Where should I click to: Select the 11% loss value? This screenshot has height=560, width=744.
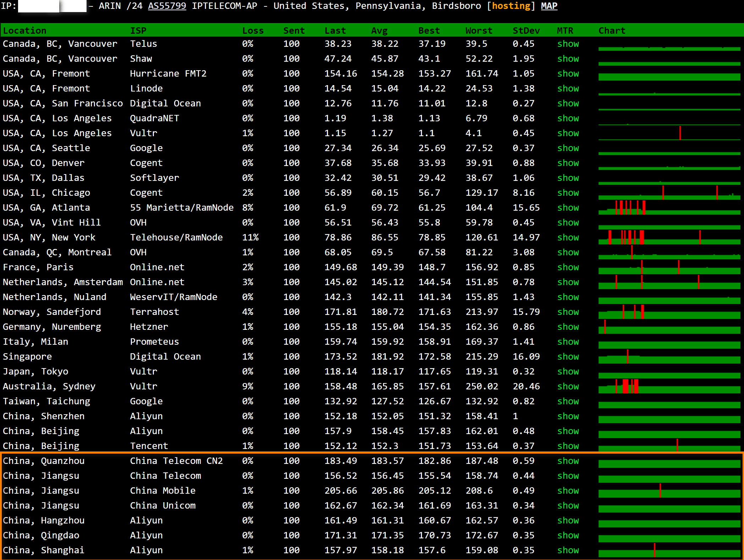[250, 237]
